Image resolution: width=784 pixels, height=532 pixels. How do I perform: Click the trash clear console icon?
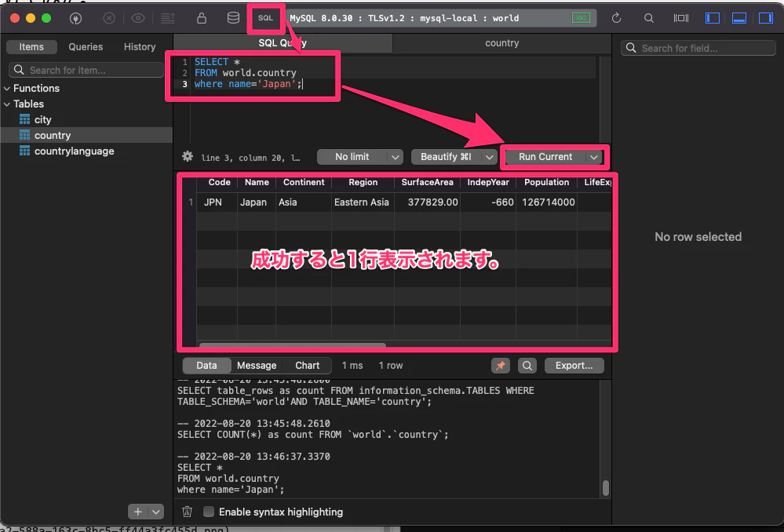187,512
